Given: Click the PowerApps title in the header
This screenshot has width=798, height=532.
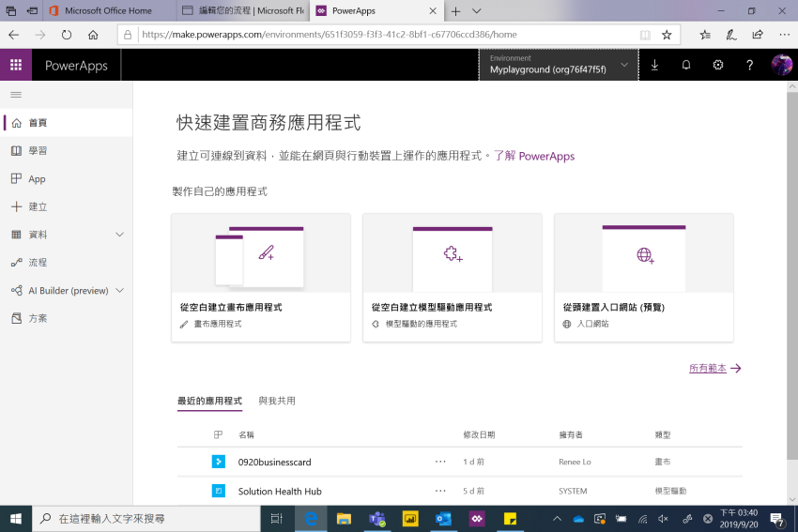Looking at the screenshot, I should click(x=76, y=66).
